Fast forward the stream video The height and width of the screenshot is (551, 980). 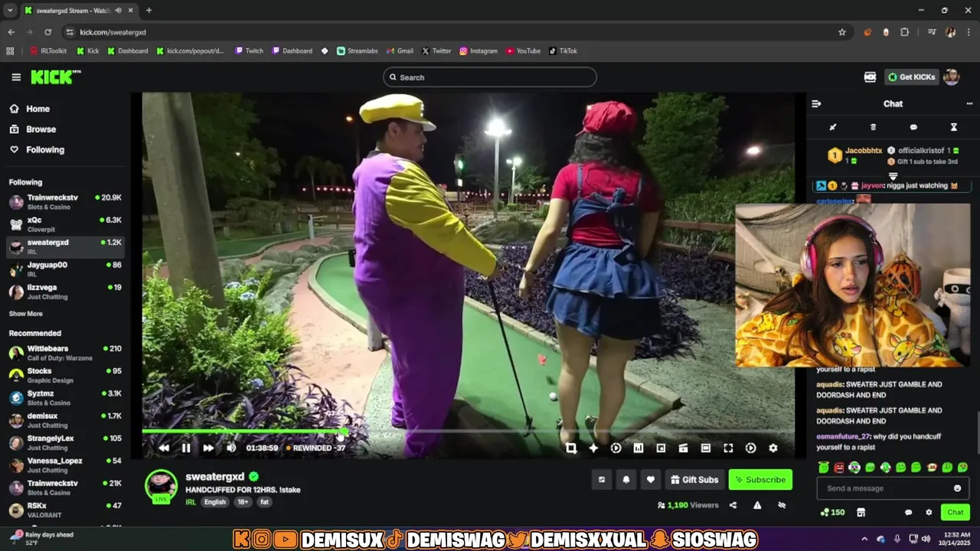pos(208,448)
